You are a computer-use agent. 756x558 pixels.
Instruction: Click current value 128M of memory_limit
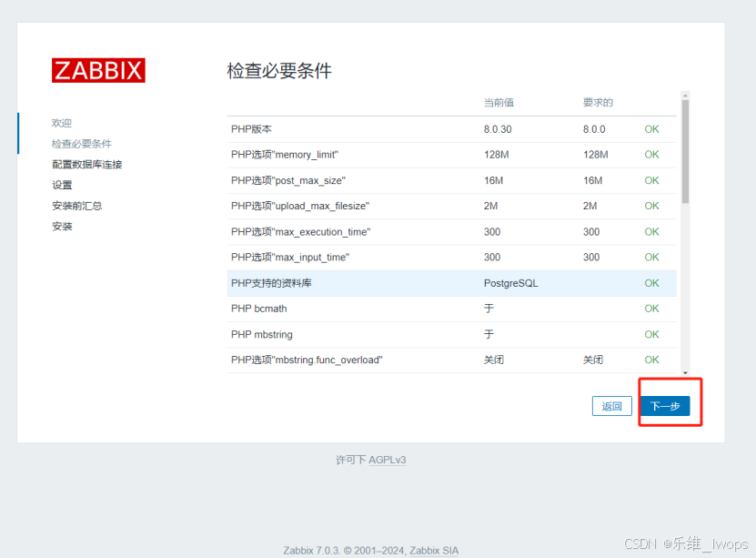point(496,155)
